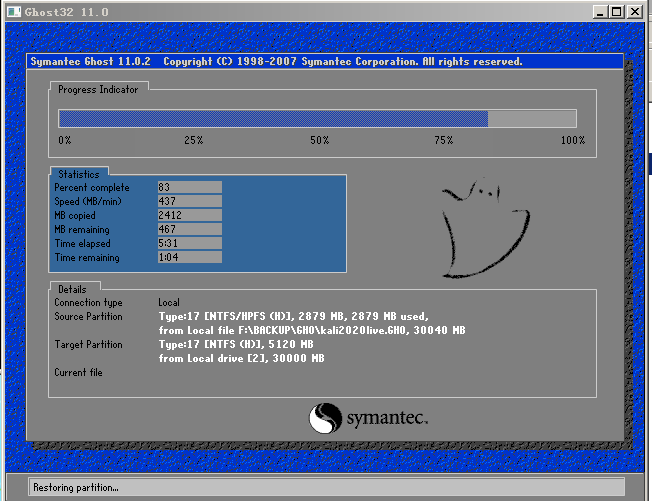Click the Time remaining label

[x=87, y=258]
